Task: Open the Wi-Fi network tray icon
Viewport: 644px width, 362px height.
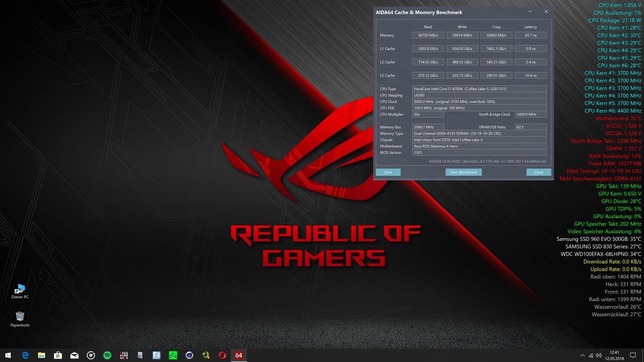Action: 591,356
